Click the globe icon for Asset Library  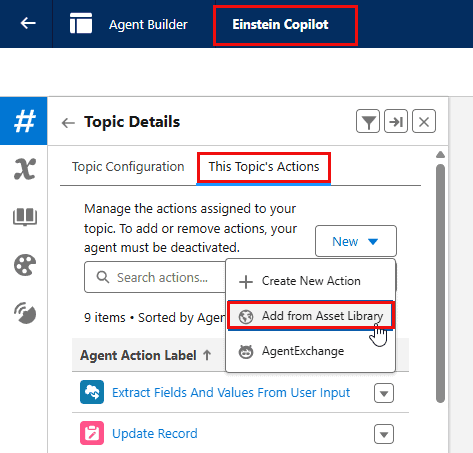click(x=246, y=316)
